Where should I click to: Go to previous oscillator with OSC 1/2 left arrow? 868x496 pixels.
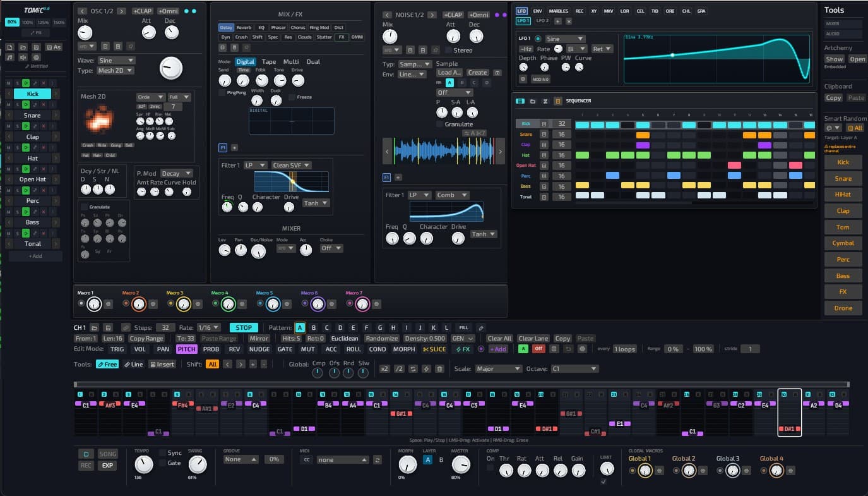tap(82, 11)
